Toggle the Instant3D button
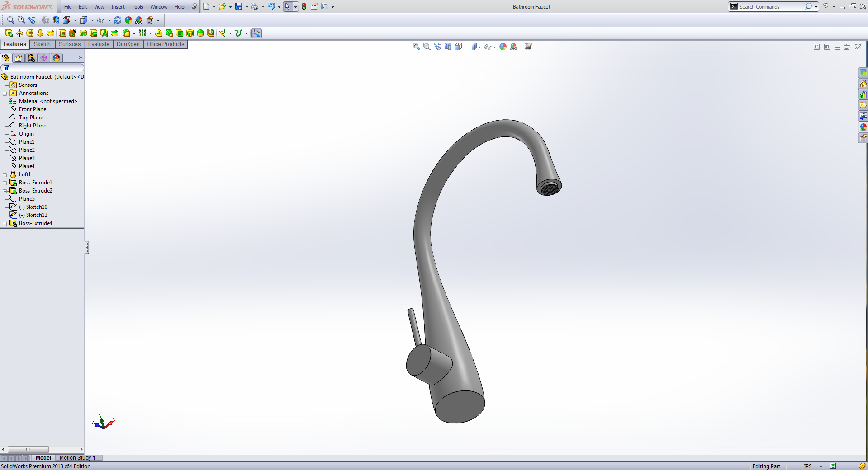 click(256, 33)
